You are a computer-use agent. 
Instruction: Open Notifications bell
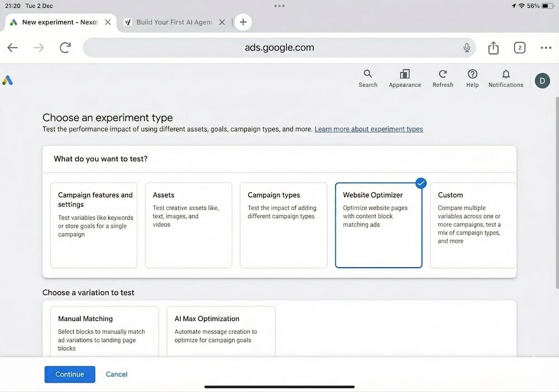point(506,78)
